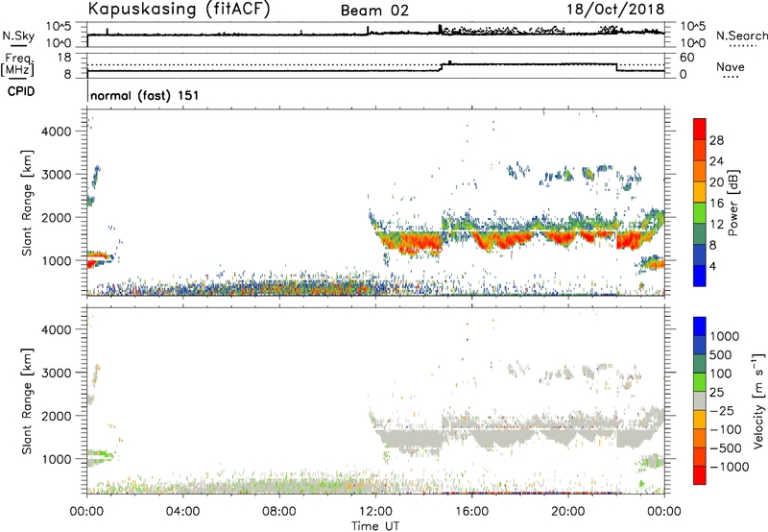
Task: Click the 3000 tick in velocity panel
Action: coord(57,373)
